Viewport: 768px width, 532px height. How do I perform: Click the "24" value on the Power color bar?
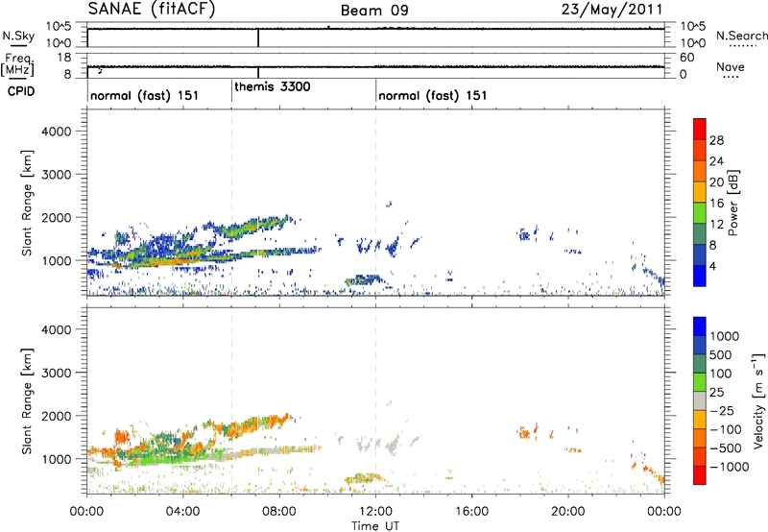[716, 161]
